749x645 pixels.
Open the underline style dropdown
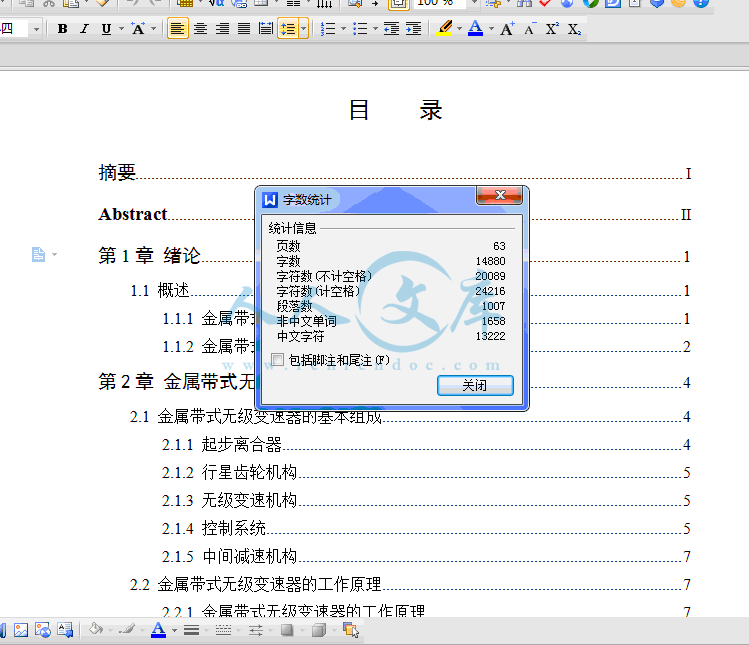(x=121, y=29)
